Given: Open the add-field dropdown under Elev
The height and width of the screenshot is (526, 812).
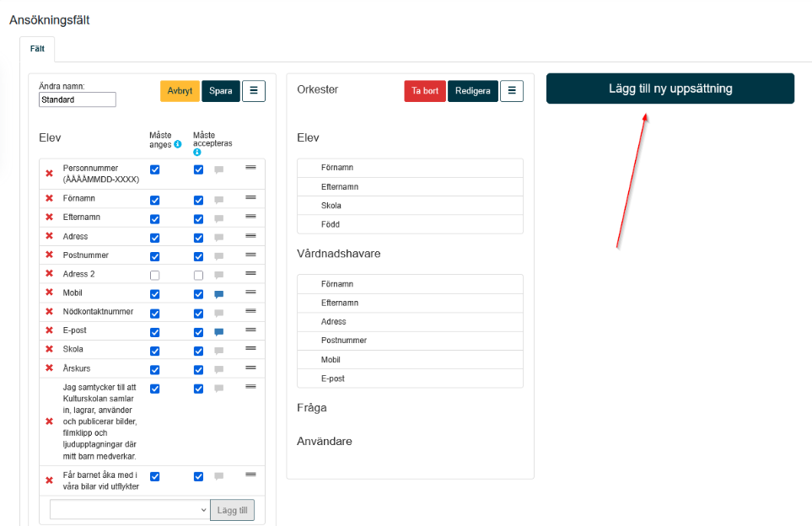Looking at the screenshot, I should pyautogui.click(x=130, y=510).
